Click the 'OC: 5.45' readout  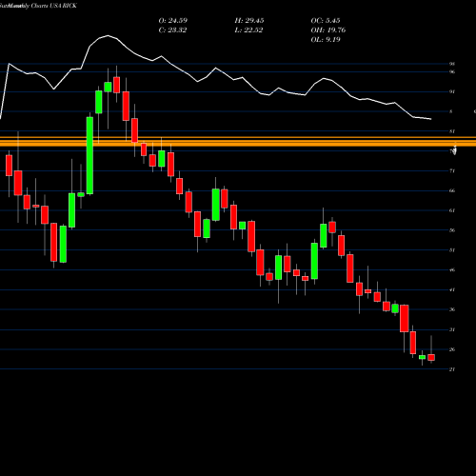(x=326, y=21)
